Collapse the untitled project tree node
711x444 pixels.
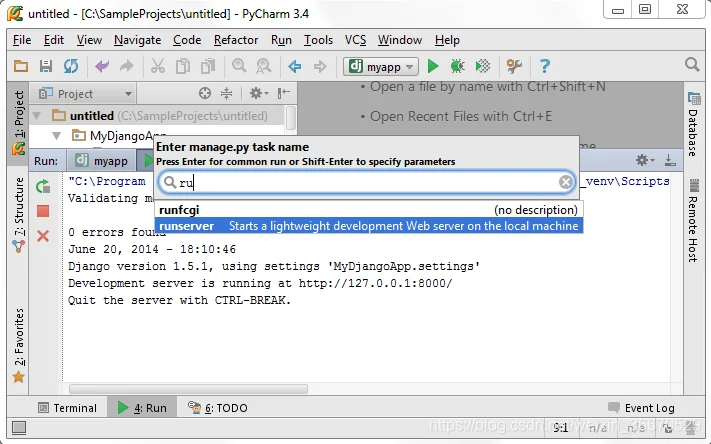coord(37,116)
